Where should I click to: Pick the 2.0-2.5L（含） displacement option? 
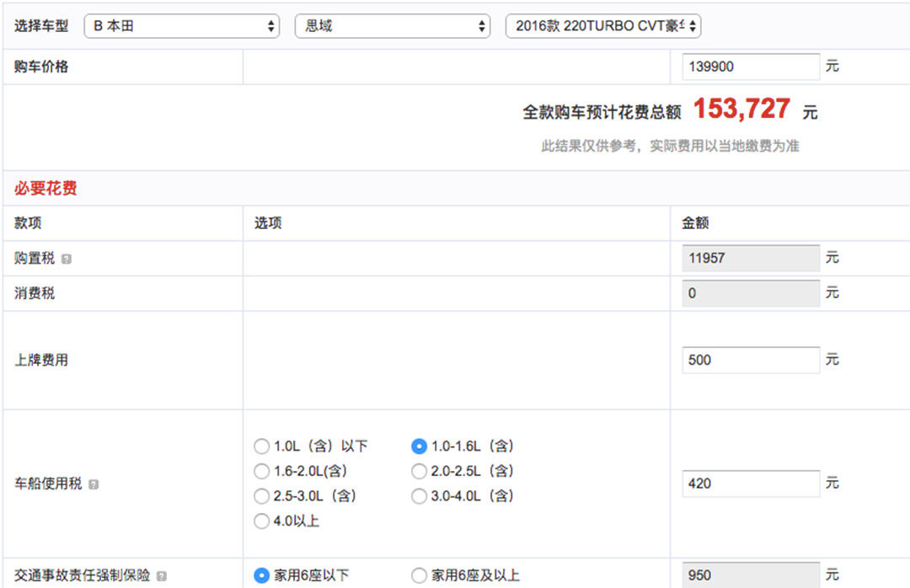419,471
